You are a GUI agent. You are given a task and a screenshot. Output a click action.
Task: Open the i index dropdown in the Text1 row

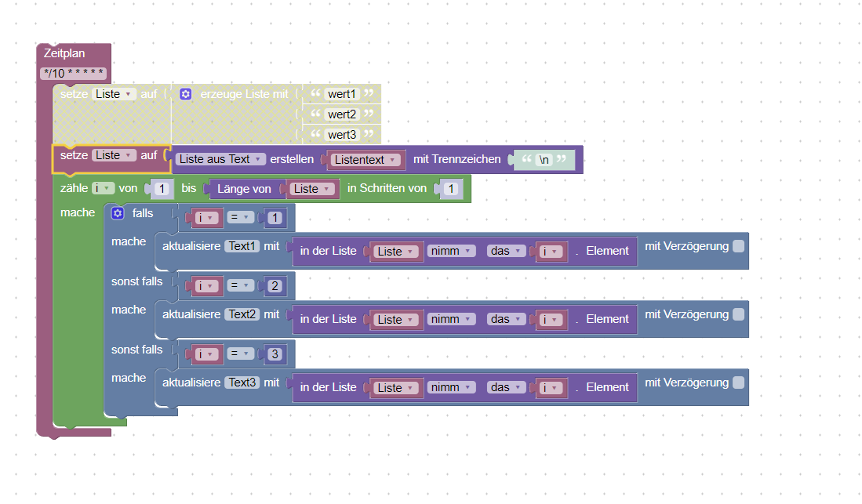coord(551,251)
